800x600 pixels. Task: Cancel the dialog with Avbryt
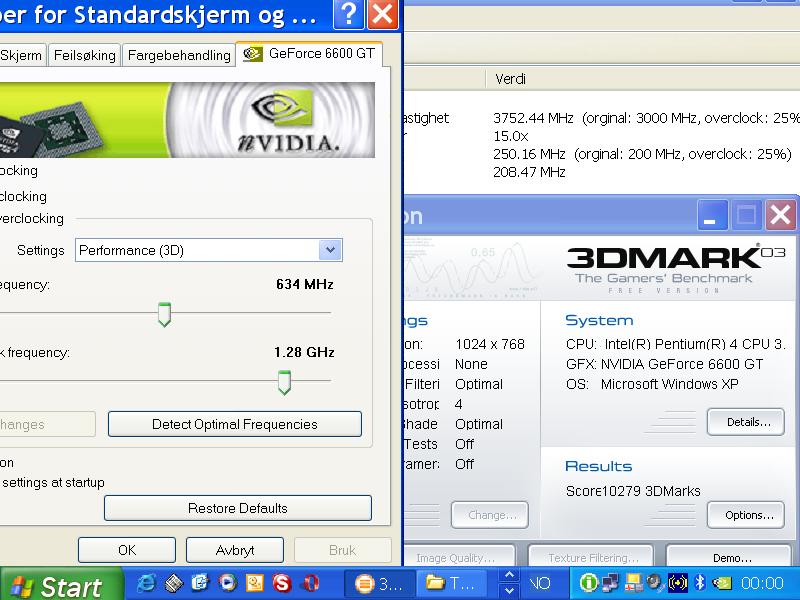click(x=235, y=550)
